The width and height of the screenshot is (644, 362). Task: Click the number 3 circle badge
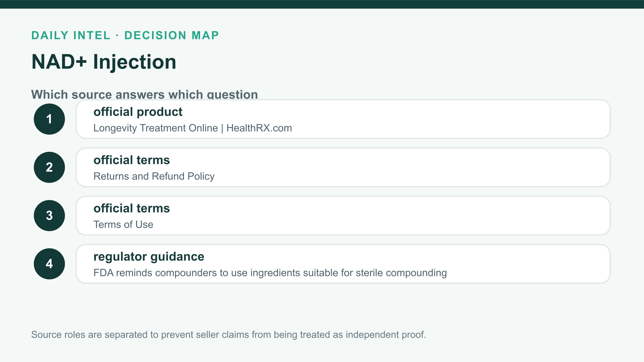point(49,216)
